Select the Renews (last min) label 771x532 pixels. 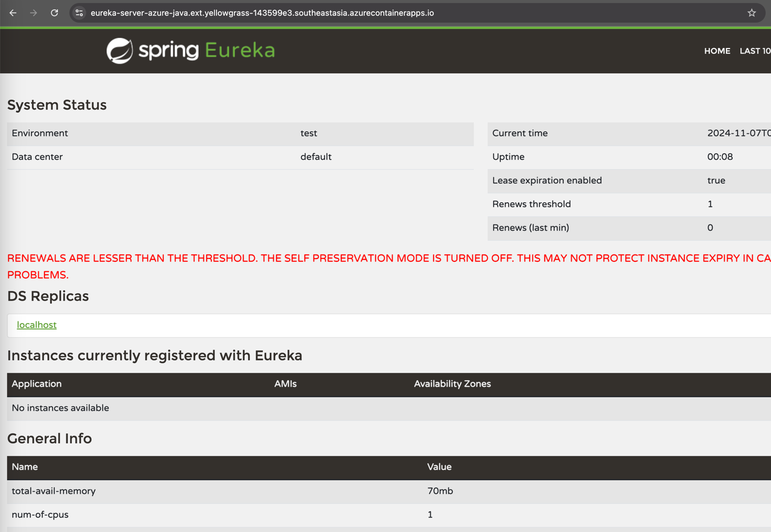point(530,228)
